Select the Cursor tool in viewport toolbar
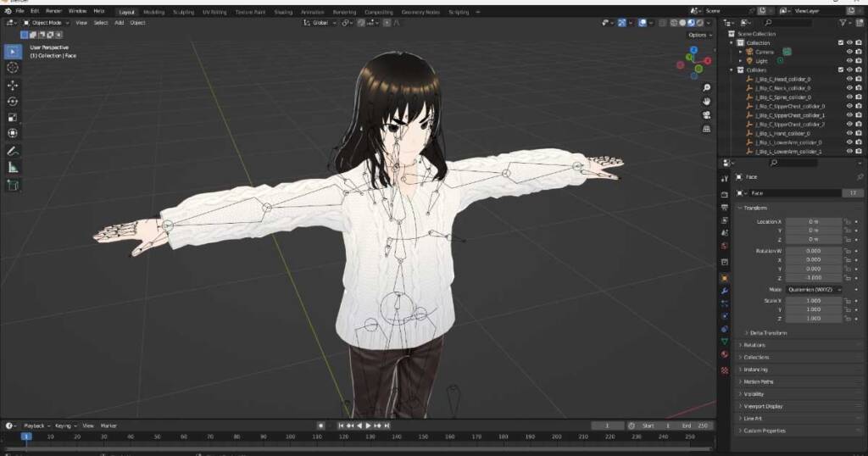 tap(12, 68)
